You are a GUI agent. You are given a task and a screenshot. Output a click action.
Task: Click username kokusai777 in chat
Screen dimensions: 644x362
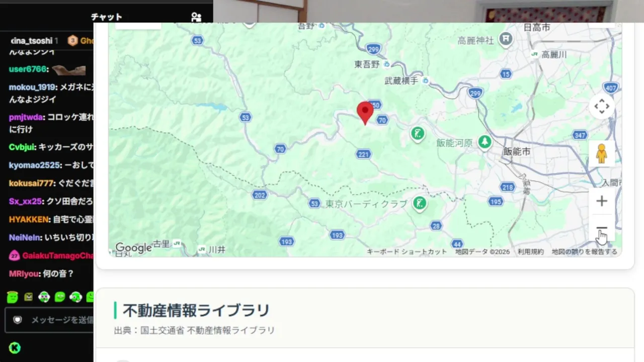click(31, 183)
